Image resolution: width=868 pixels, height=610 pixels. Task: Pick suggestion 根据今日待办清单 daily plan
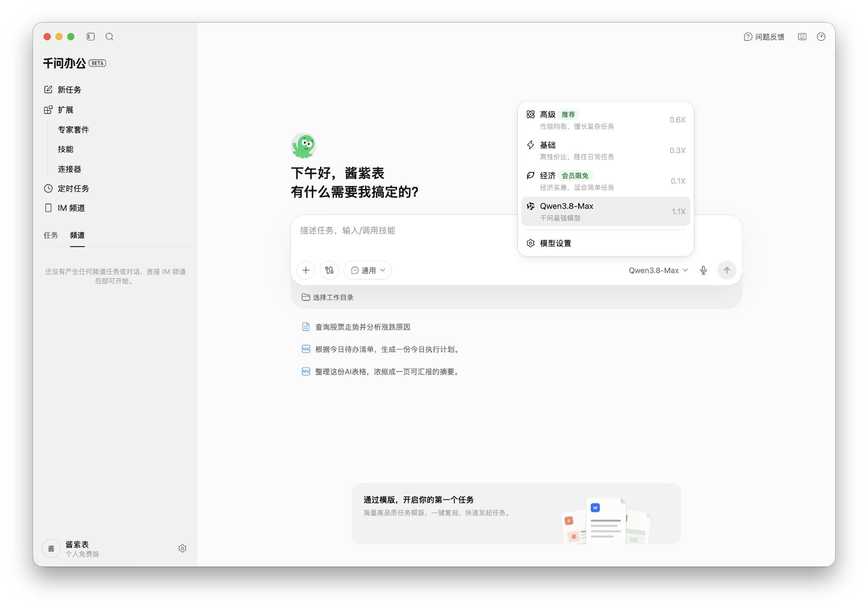pos(388,350)
